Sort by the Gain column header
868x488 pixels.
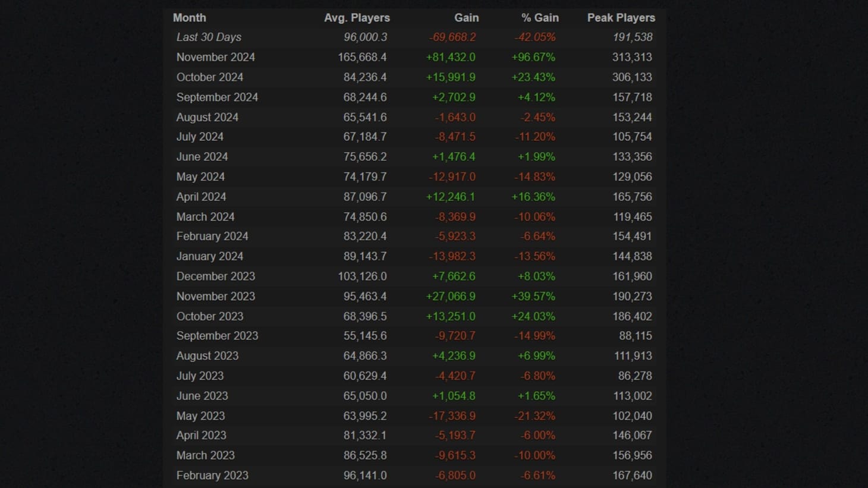[x=466, y=18]
